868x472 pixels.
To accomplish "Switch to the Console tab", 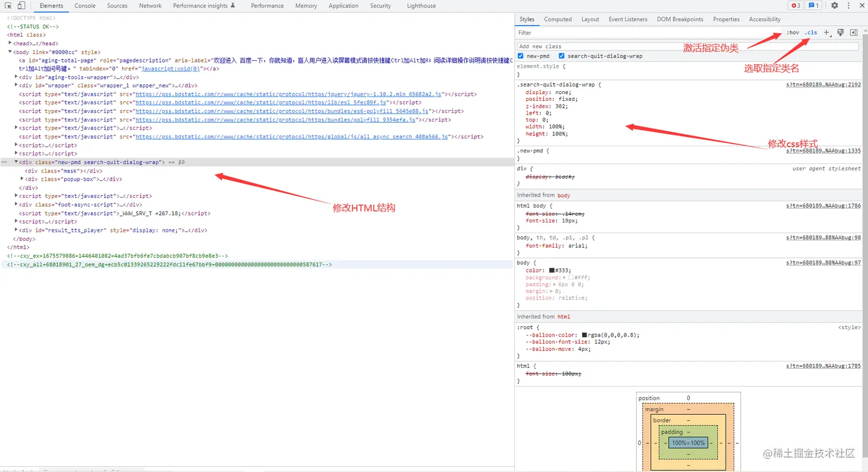I will click(85, 6).
